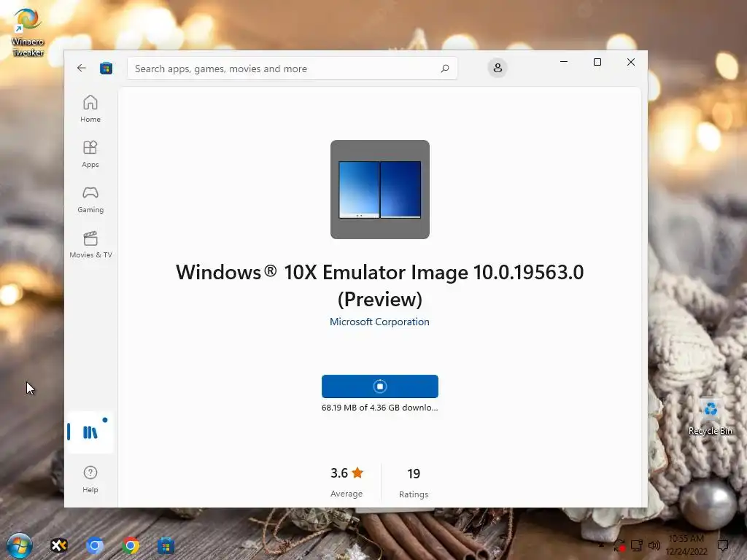
Task: Minimize the Microsoft Store window
Action: [564, 62]
